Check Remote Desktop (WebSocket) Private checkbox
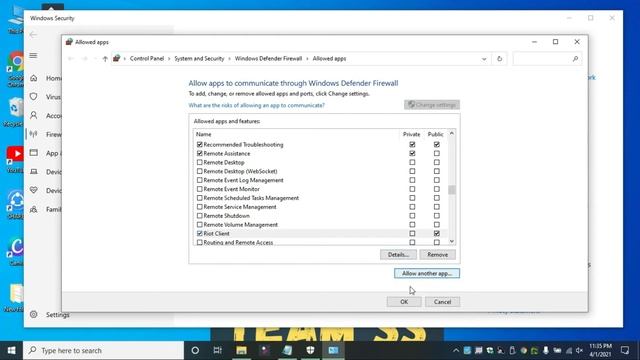Image resolution: width=640 pixels, height=360 pixels. 412,171
